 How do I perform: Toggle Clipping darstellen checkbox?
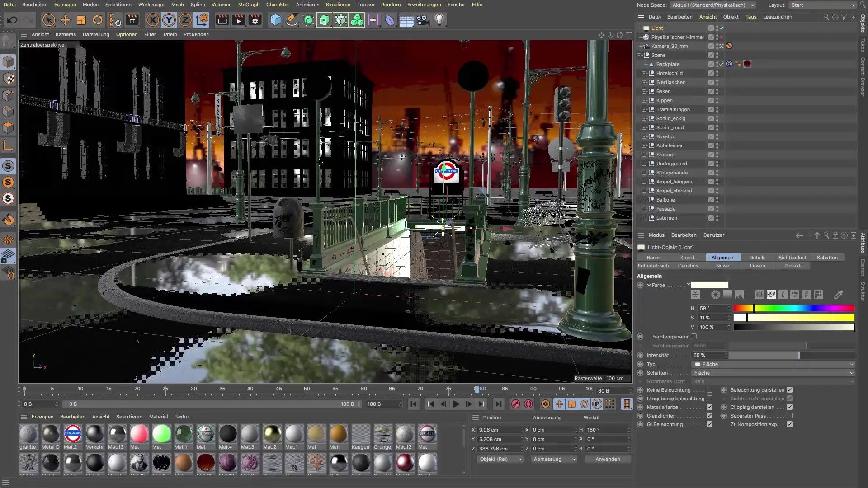(789, 407)
